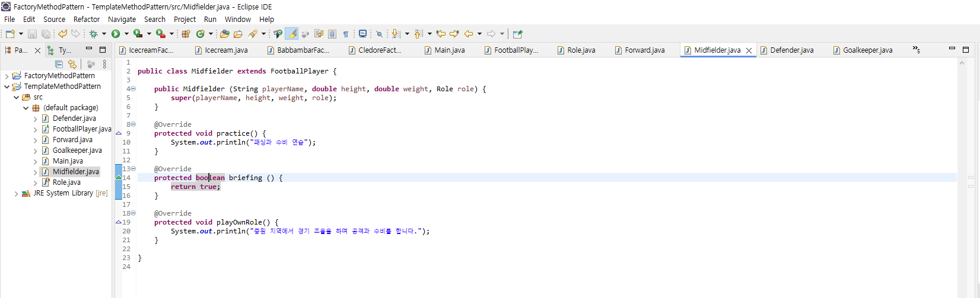Click the override marker on line 9
Image resolution: width=980 pixels, height=298 pixels.
coord(119,133)
